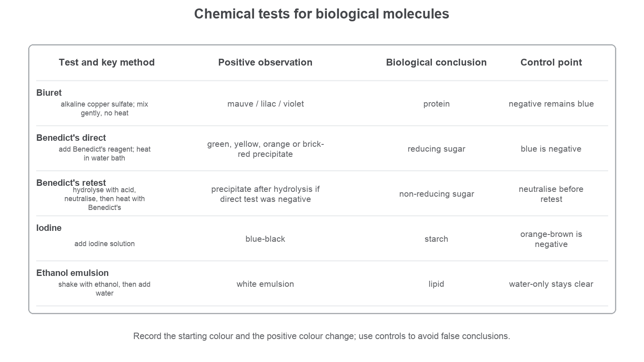Click the 'add iodine solution' method text
The height and width of the screenshot is (362, 644).
105,244
